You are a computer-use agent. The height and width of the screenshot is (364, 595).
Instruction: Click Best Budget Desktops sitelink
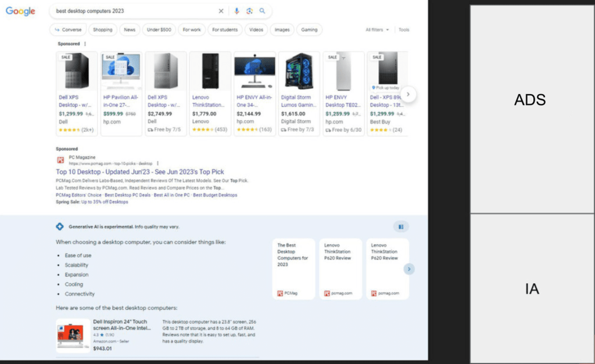pyautogui.click(x=215, y=195)
